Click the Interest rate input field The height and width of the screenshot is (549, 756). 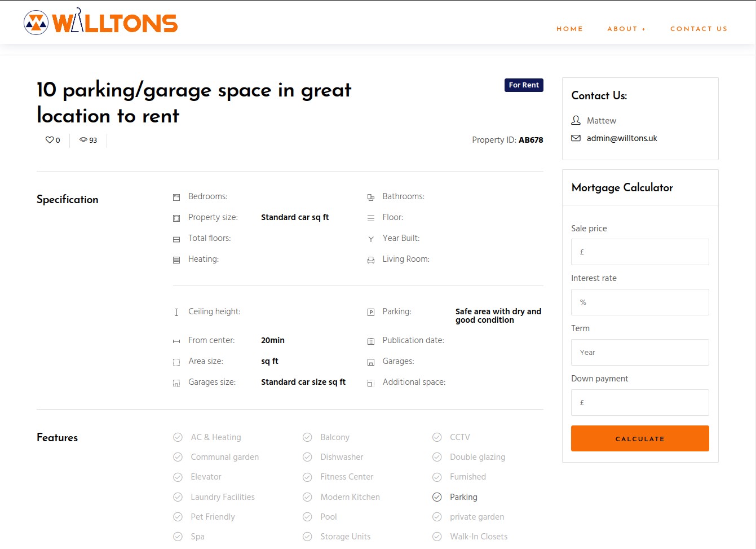(640, 302)
